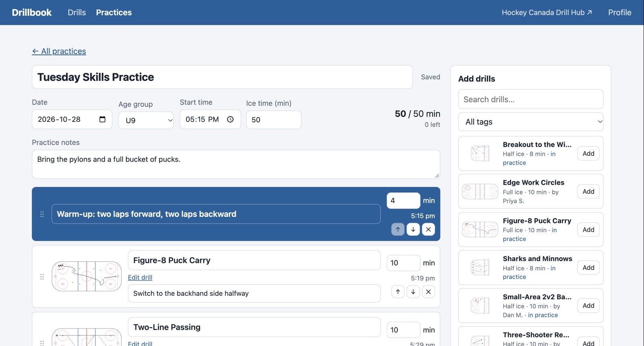Edit the Two-Line Passing name field
Viewport: 644px width, 346px height.
(x=254, y=327)
